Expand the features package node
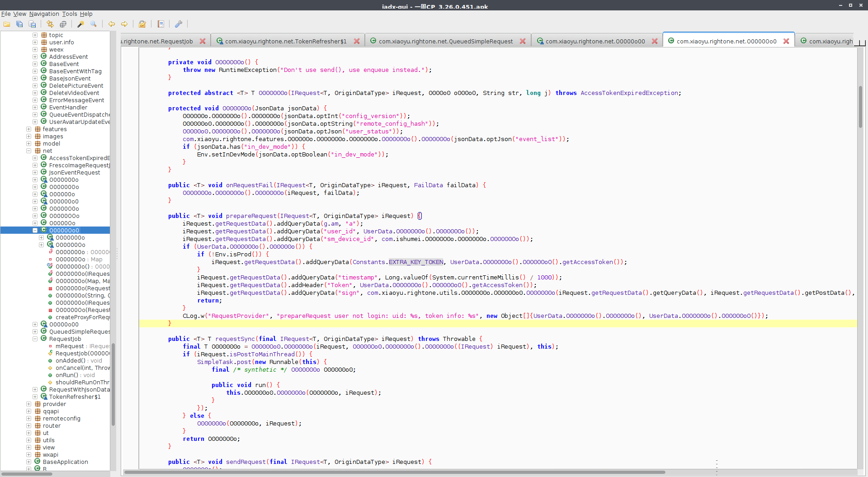Viewport: 868px width, 477px height. (28, 129)
